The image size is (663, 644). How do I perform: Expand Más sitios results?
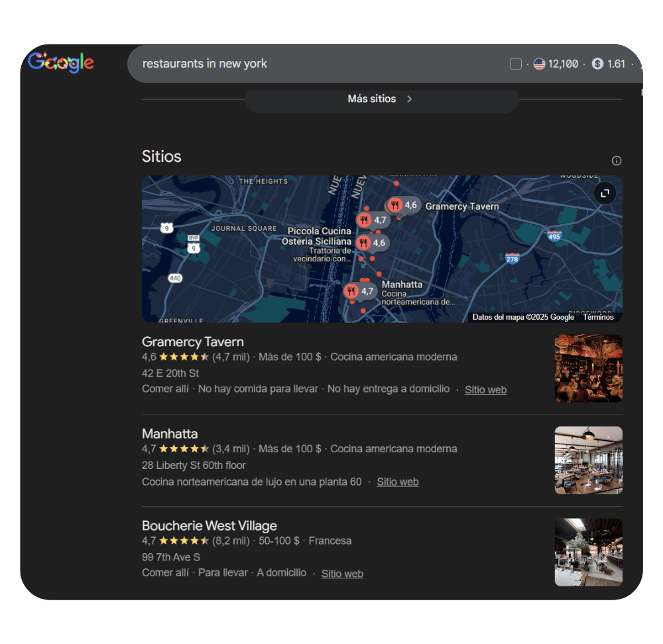click(x=381, y=99)
